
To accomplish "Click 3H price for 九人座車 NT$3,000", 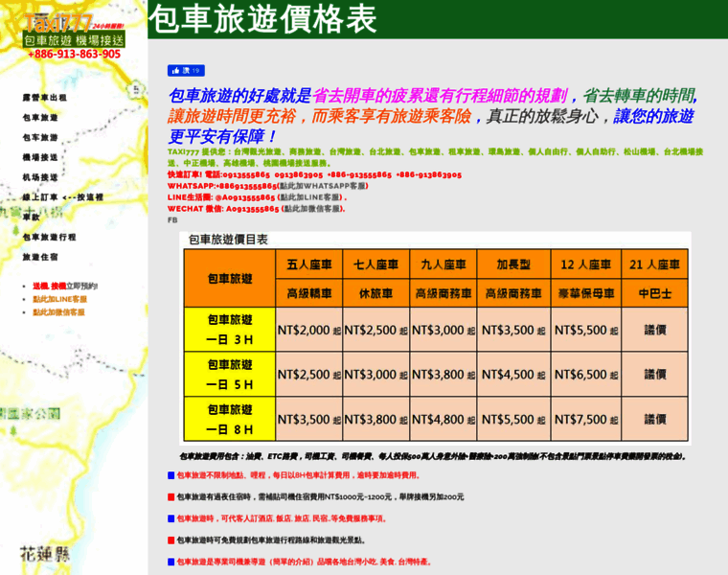I will (444, 330).
